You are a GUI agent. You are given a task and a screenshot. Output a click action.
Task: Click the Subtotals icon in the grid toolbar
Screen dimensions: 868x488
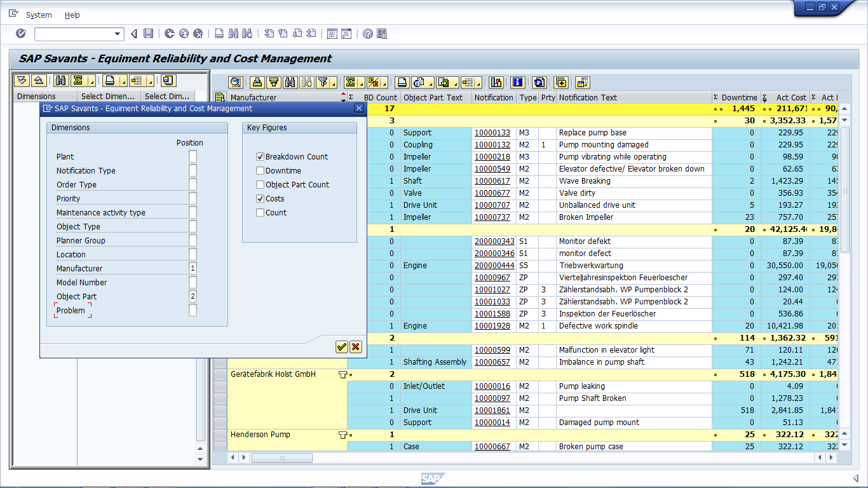(x=374, y=82)
